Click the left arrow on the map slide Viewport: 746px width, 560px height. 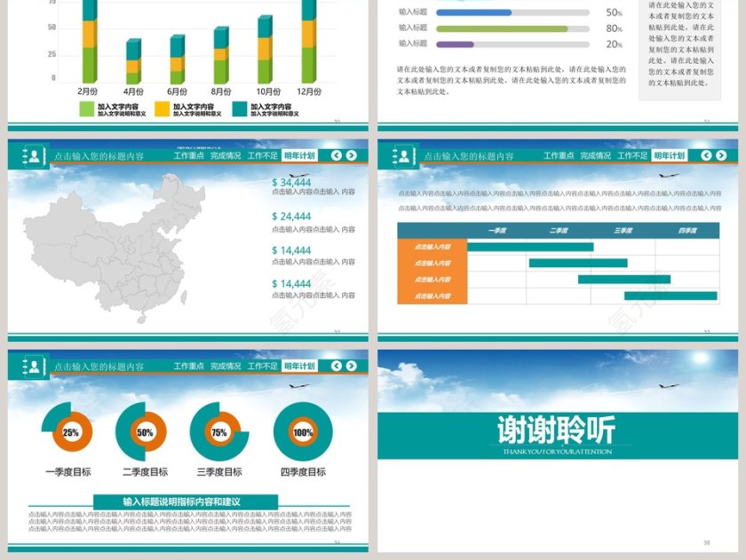coord(337,155)
